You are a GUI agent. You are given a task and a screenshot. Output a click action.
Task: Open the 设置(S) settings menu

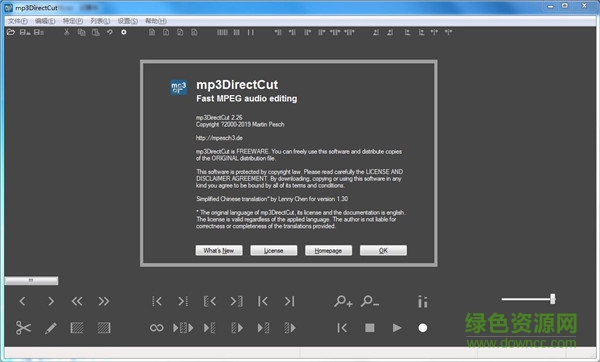pyautogui.click(x=127, y=21)
